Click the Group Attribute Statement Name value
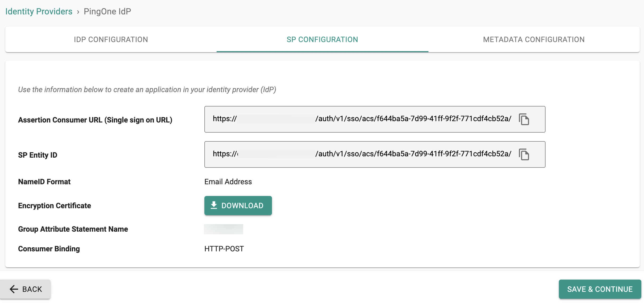This screenshot has height=303, width=644. click(224, 229)
